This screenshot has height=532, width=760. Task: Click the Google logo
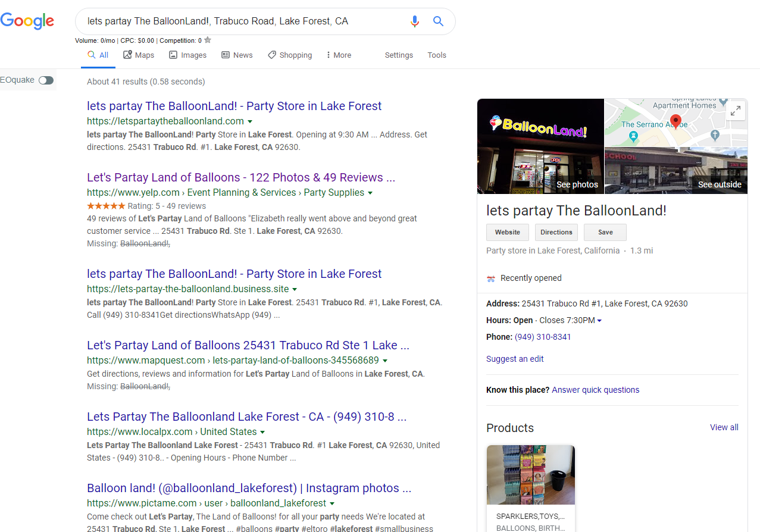27,21
